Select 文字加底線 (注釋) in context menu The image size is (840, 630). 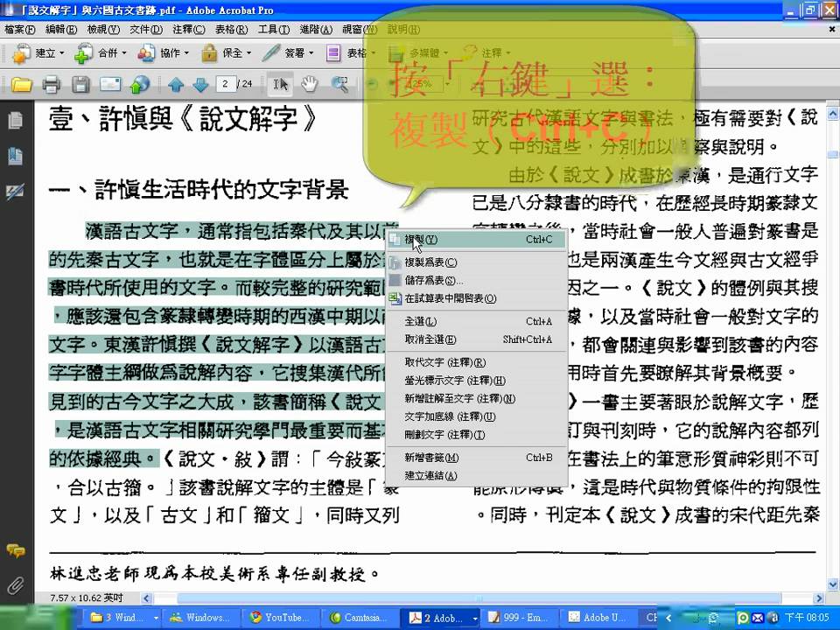(476, 416)
